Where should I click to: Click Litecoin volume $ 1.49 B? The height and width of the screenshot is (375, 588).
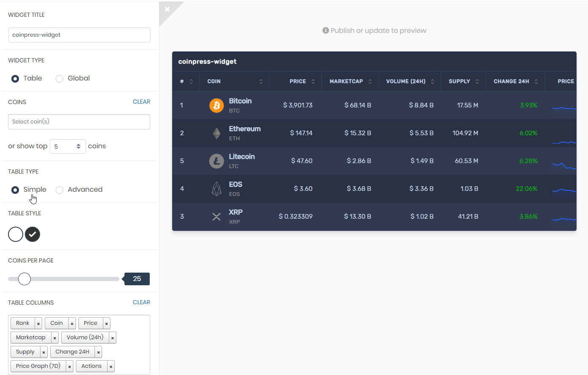click(x=422, y=161)
